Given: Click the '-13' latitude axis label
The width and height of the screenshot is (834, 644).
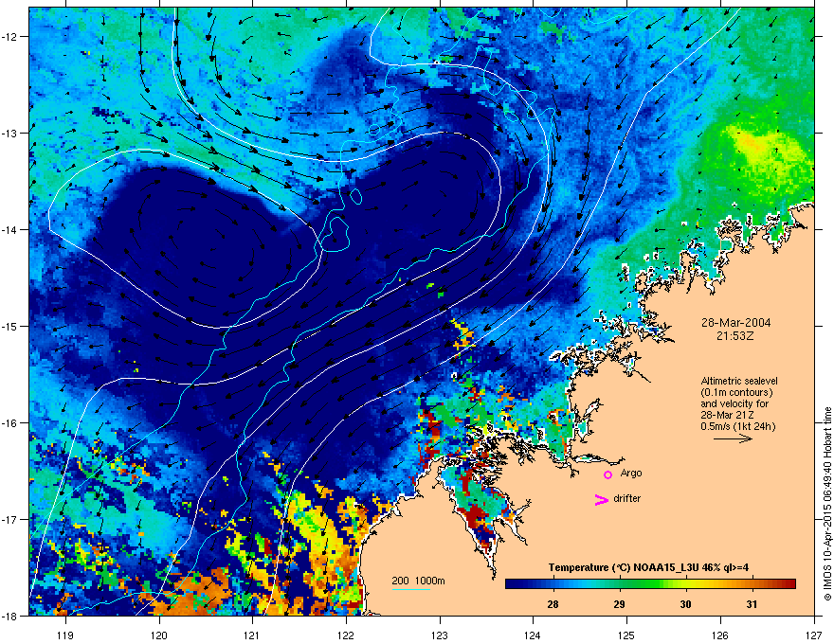Looking at the screenshot, I should tap(10, 133).
